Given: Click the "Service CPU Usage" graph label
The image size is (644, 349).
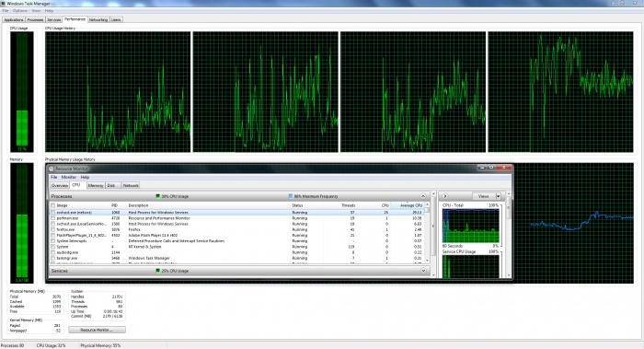Looking at the screenshot, I should click(459, 251).
